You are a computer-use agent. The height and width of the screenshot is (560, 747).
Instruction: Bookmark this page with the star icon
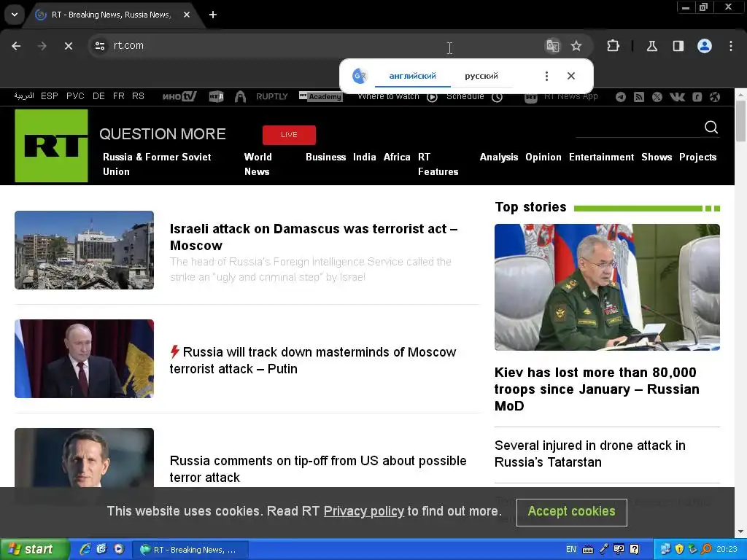coord(576,46)
